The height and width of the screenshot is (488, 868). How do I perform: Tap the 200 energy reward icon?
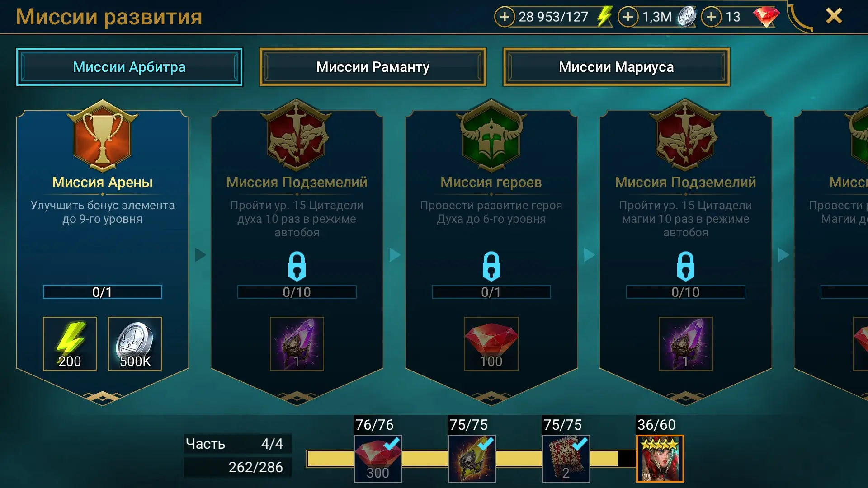coord(70,344)
